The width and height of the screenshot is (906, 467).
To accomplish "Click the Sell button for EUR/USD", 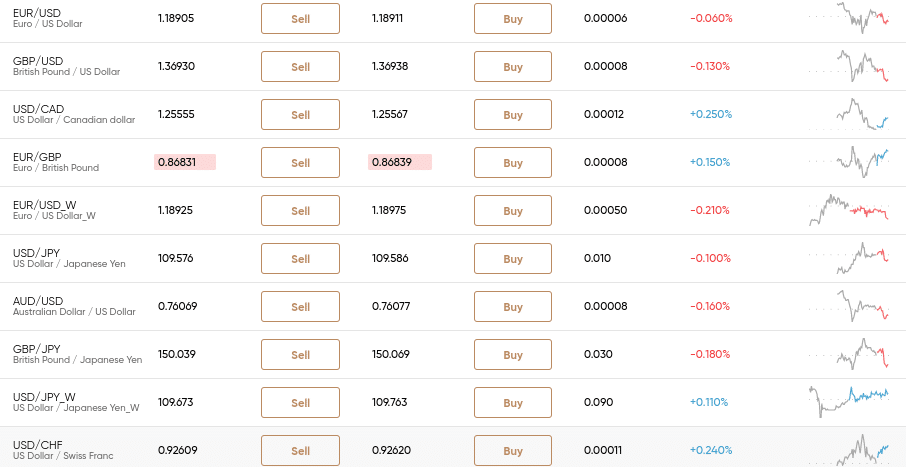I will pyautogui.click(x=300, y=18).
